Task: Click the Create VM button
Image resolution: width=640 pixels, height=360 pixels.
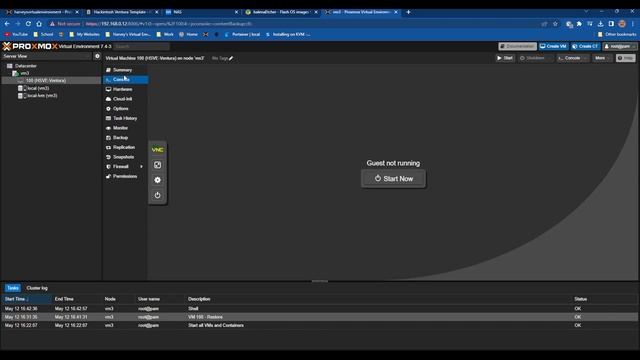Action: (553, 46)
